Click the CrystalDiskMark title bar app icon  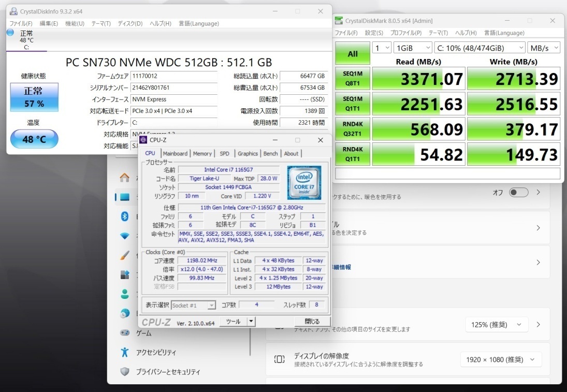coord(339,21)
